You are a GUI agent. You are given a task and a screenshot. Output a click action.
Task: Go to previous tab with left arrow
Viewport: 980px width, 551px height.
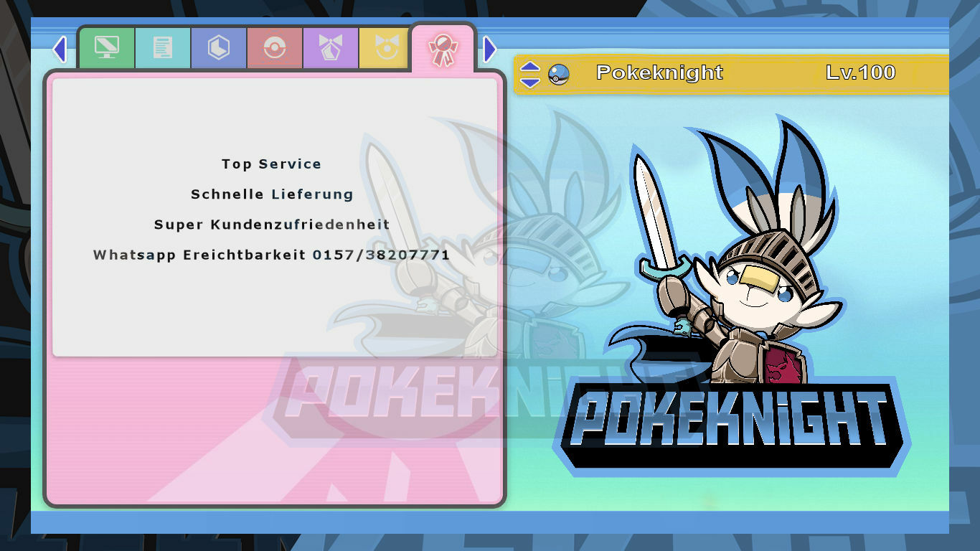[60, 50]
